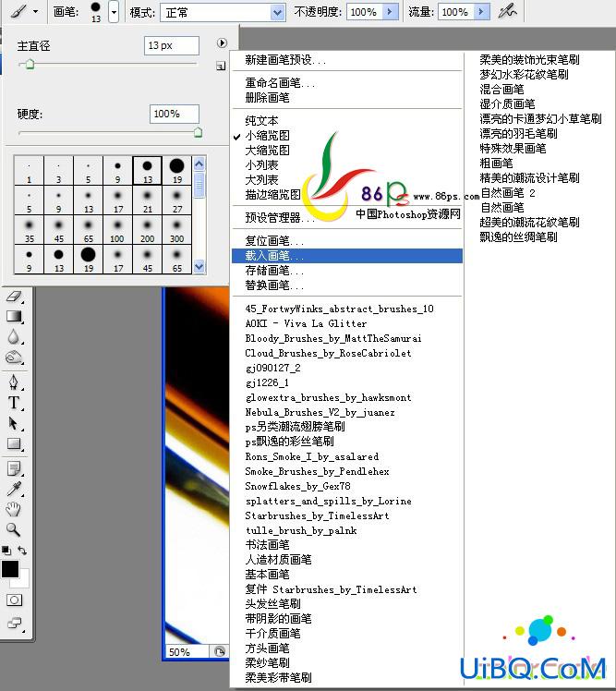Image resolution: width=616 pixels, height=691 pixels.
Task: Select the hard round 1 brush
Action: 29,170
